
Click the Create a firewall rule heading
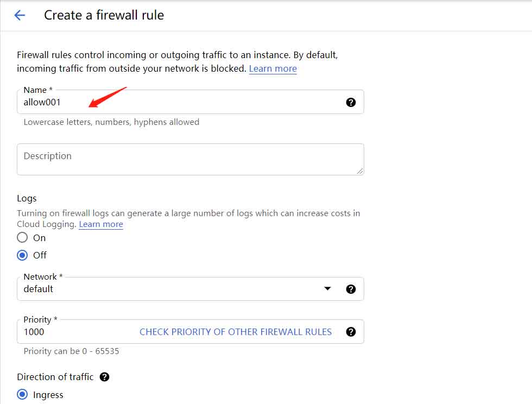click(x=104, y=15)
